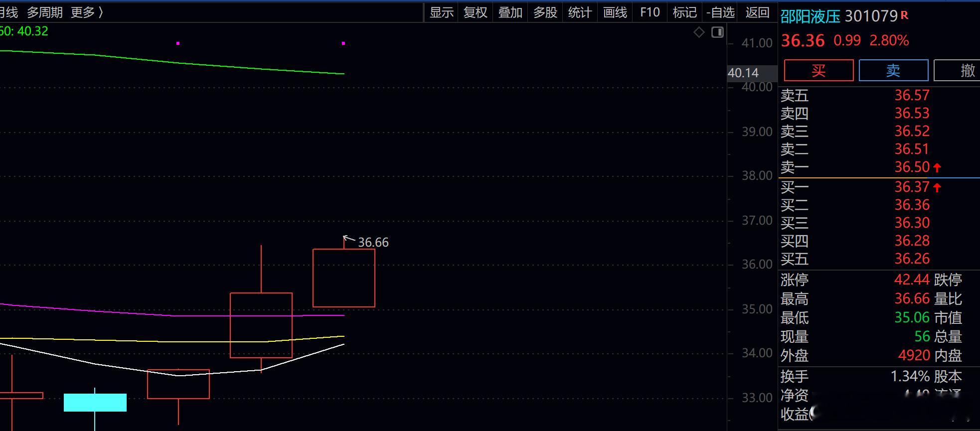Click the 换手 turnover rate 1.34%
980x431 pixels.
[910, 376]
